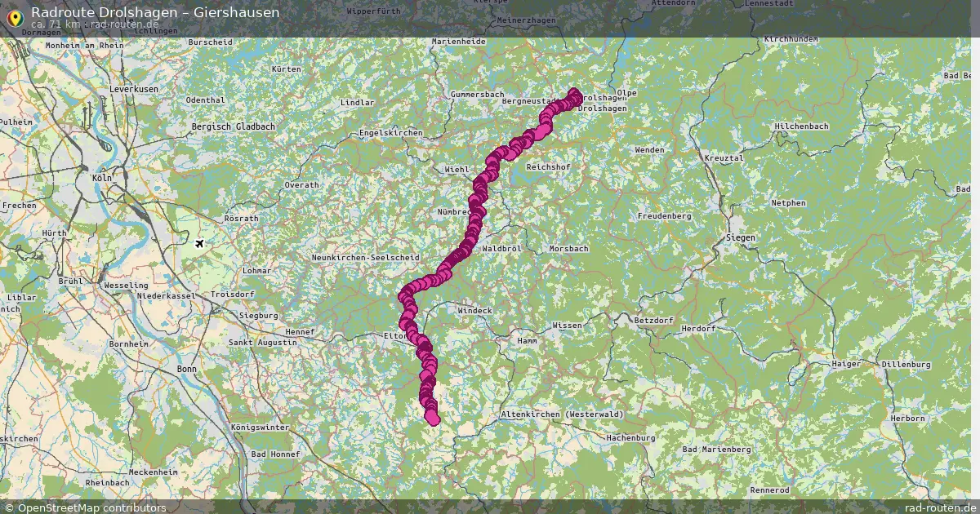This screenshot has width=980, height=514.
Task: Click the title Radroute Drolshagen – Giershausen
Action: point(155,12)
